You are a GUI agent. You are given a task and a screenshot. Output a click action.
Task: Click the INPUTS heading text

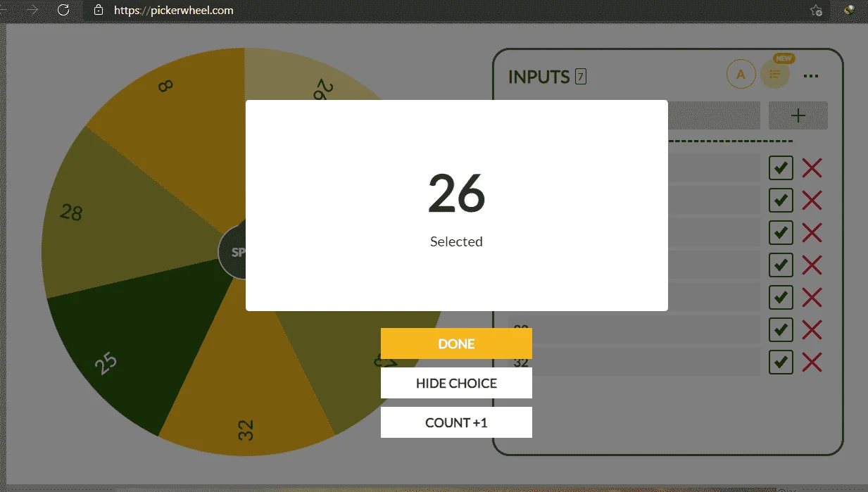coord(539,77)
